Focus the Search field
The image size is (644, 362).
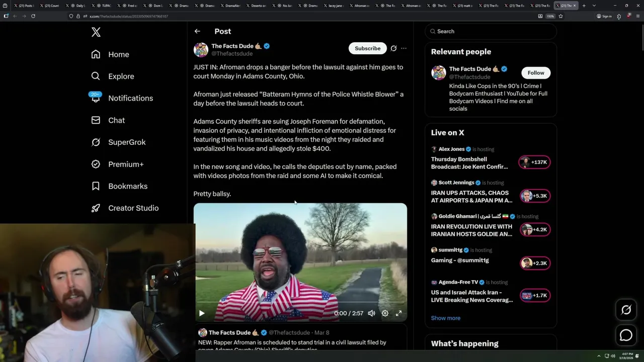pyautogui.click(x=491, y=31)
